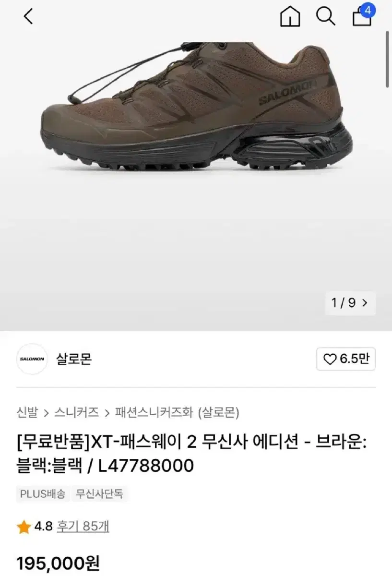Tap the yellow star rating icon
The height and width of the screenshot is (576, 392).
(x=24, y=528)
